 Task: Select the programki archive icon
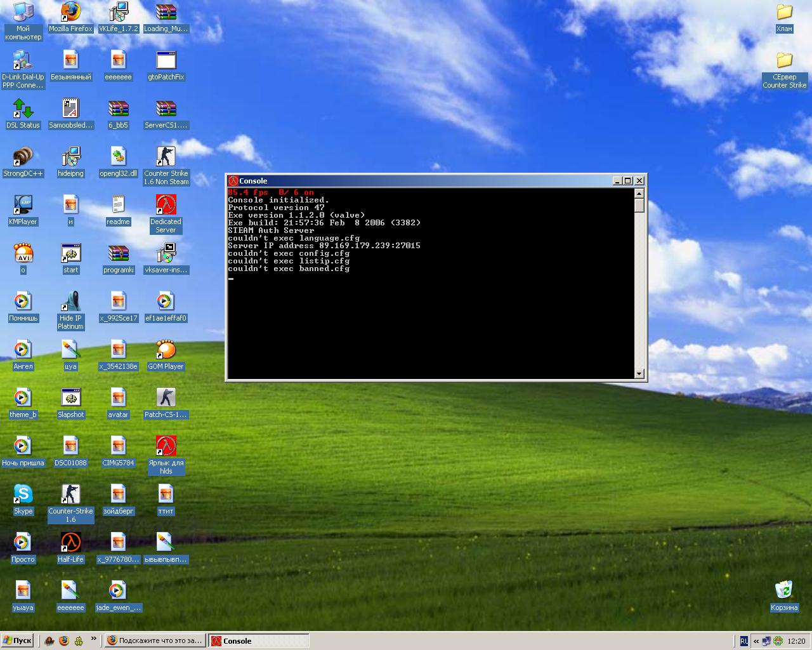pos(119,258)
